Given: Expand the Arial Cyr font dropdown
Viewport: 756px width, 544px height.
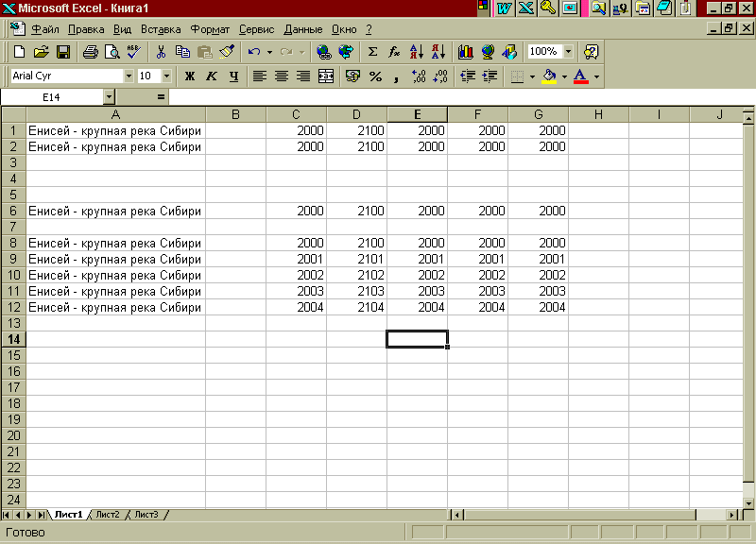Looking at the screenshot, I should tap(129, 76).
